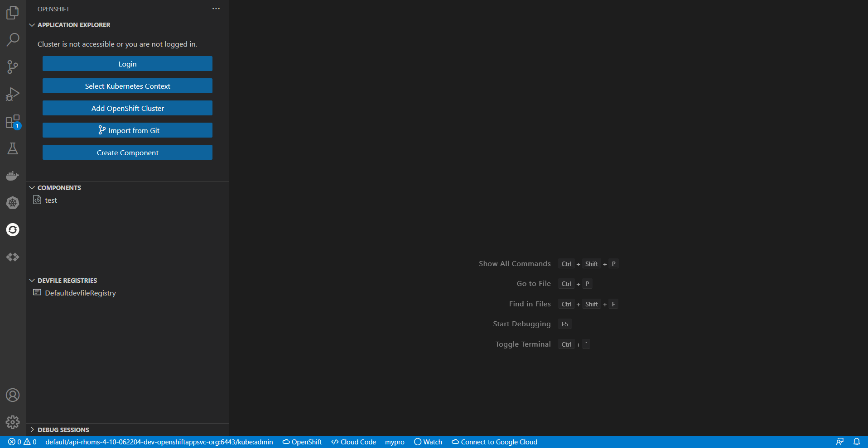The width and height of the screenshot is (868, 448).
Task: Select the test component
Action: pyautogui.click(x=128, y=200)
